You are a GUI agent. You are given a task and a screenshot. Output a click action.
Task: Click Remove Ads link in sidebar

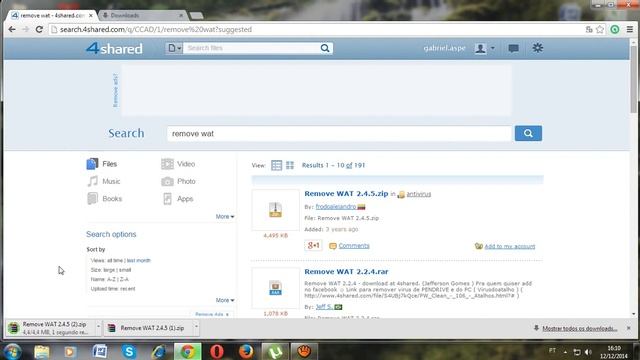212,315
